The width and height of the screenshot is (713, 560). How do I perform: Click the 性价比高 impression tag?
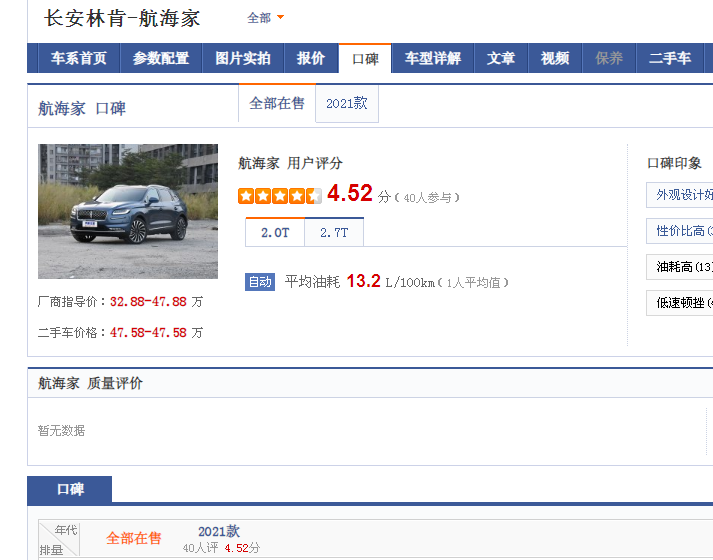point(682,231)
